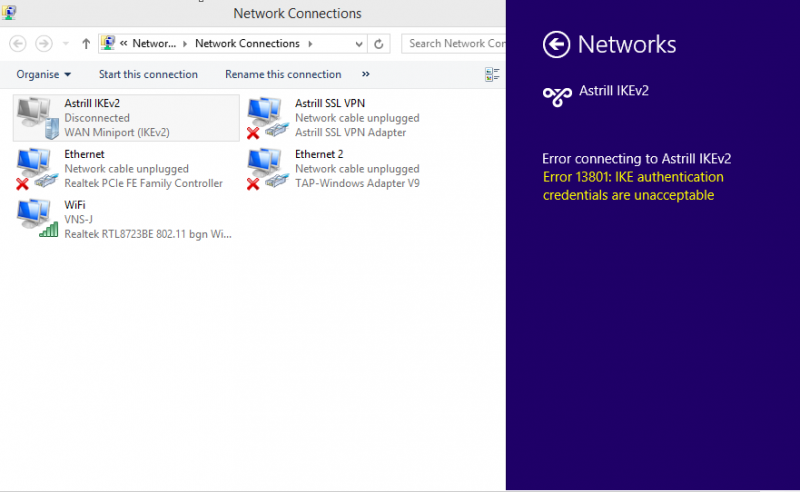Screen dimensions: 800x492
Task: Open the Organise dropdown menu
Action: click(43, 75)
